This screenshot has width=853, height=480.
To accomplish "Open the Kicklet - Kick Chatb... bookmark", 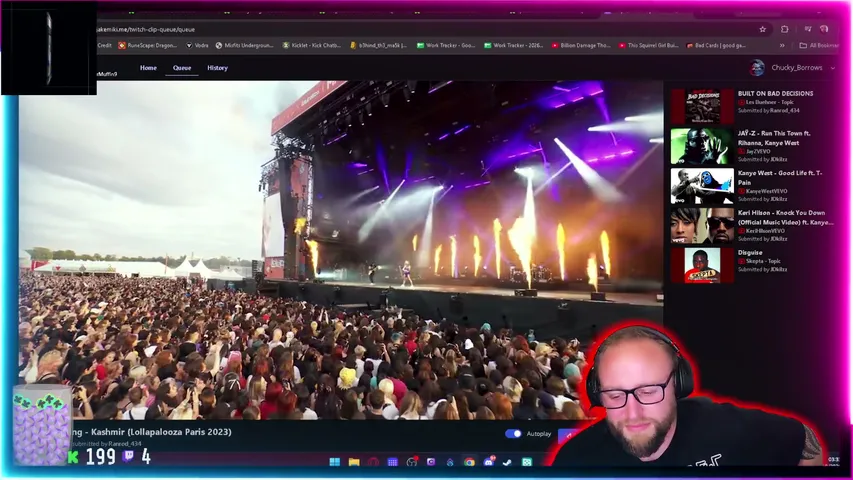I will click(x=312, y=46).
